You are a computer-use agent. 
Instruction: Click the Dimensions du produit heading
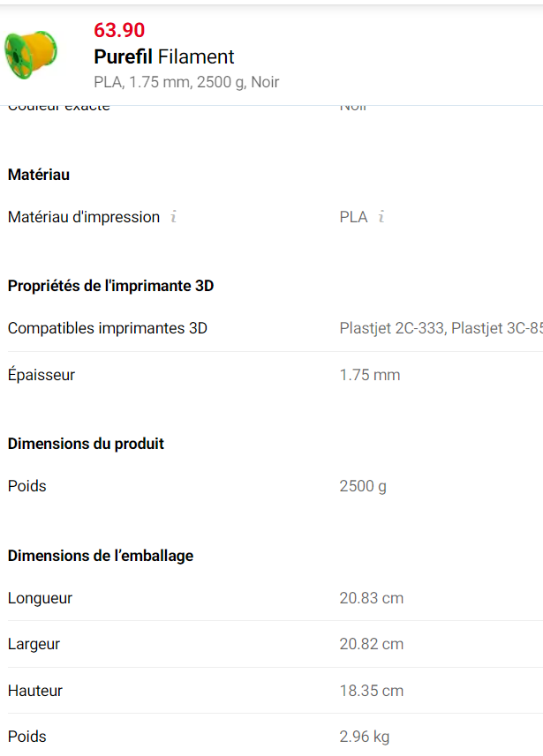(86, 444)
